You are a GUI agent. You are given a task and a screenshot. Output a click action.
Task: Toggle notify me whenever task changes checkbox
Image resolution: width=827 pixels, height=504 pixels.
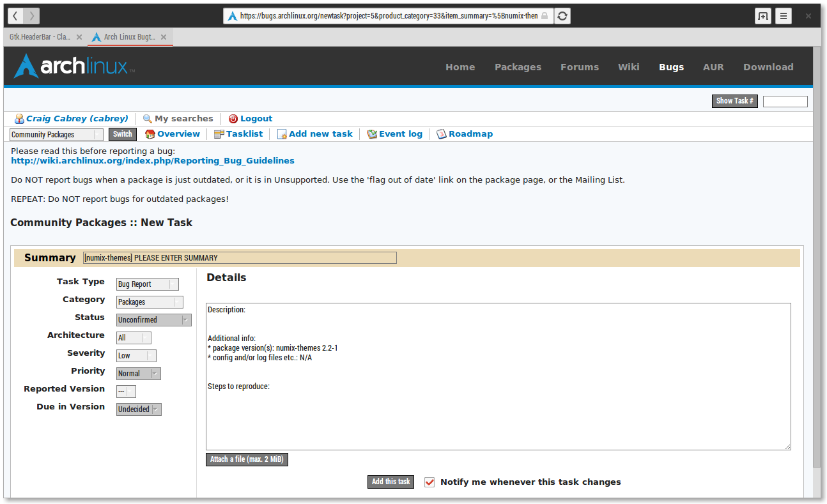pos(429,482)
